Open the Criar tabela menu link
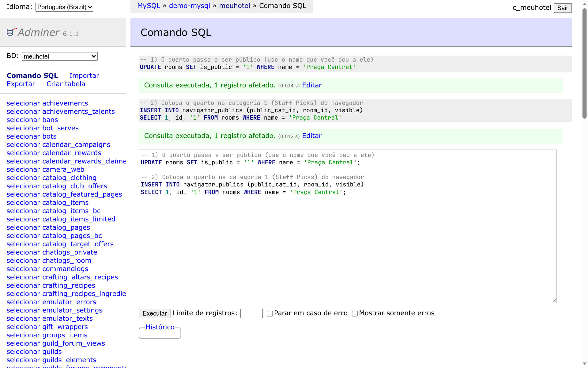588x368 pixels. click(66, 84)
